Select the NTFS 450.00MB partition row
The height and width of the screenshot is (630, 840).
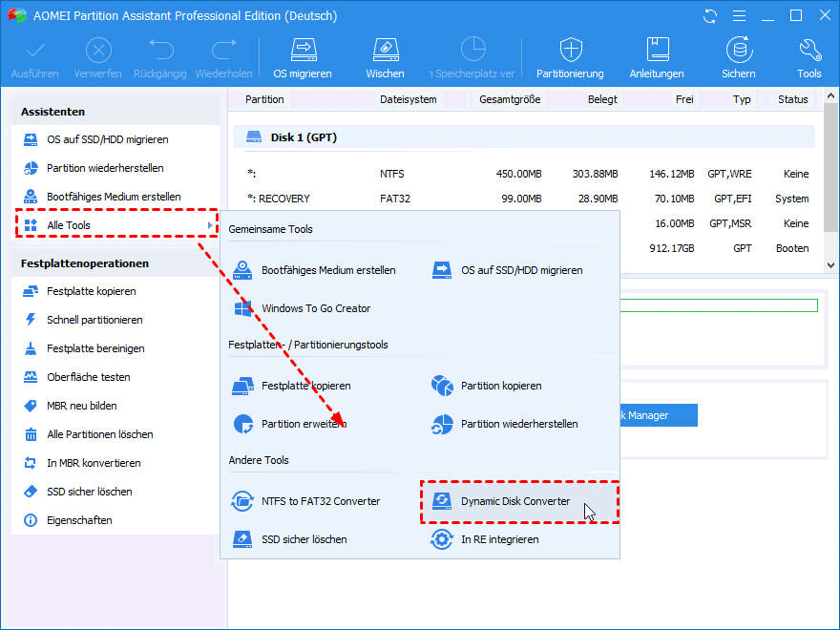point(528,174)
